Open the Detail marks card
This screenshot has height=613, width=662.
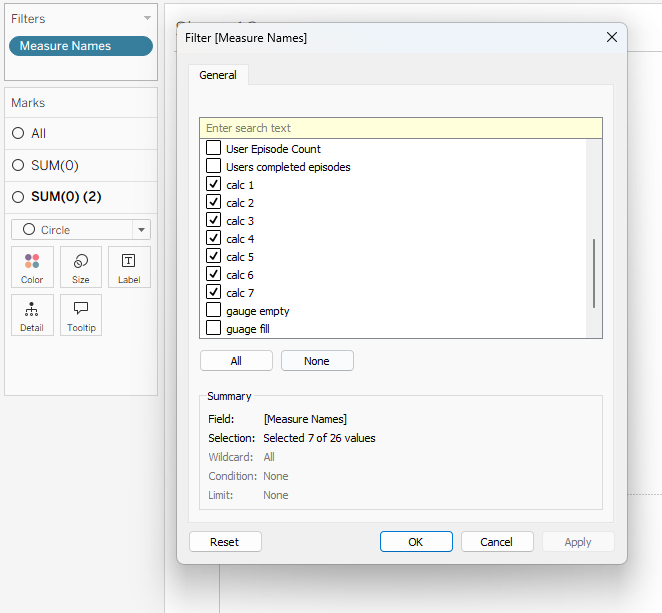(32, 314)
